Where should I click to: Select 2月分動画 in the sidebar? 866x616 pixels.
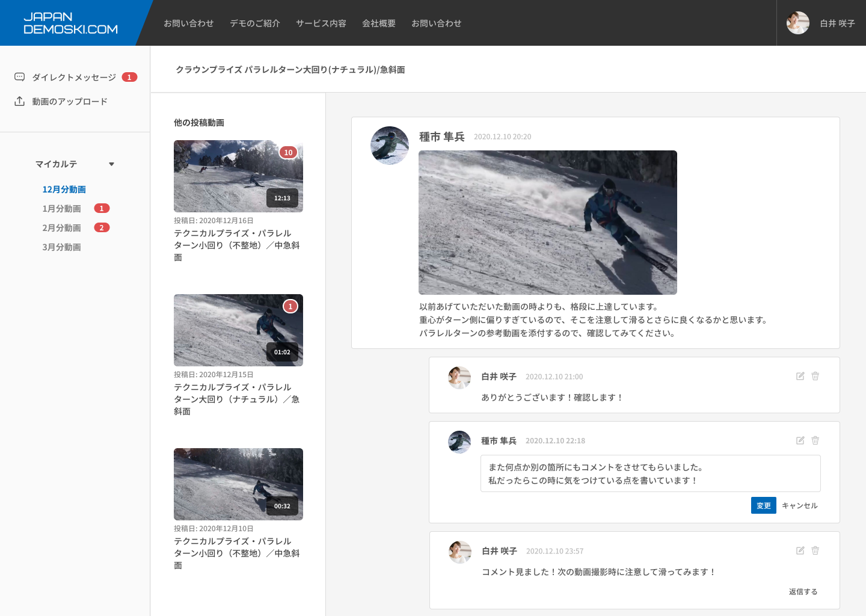61,228
